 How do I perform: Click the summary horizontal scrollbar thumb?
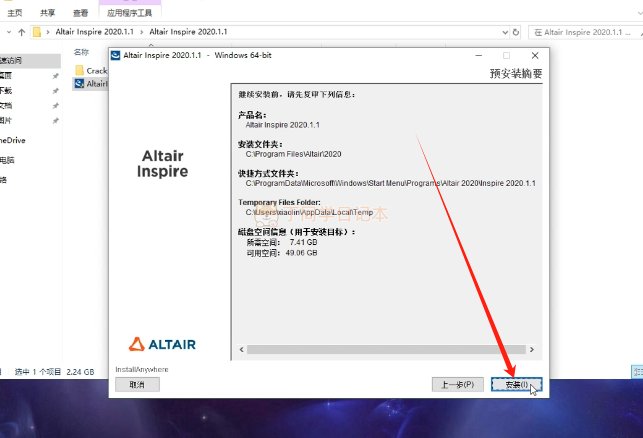coord(386,349)
